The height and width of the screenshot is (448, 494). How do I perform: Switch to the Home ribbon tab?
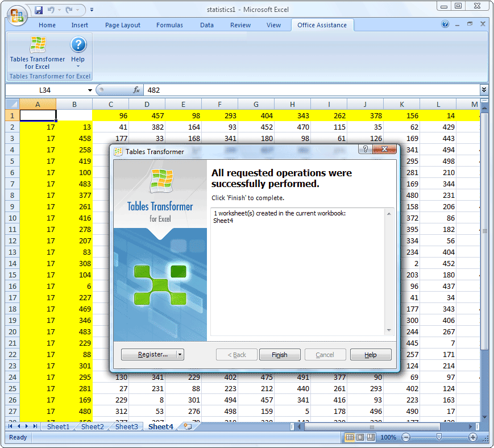pyautogui.click(x=47, y=25)
